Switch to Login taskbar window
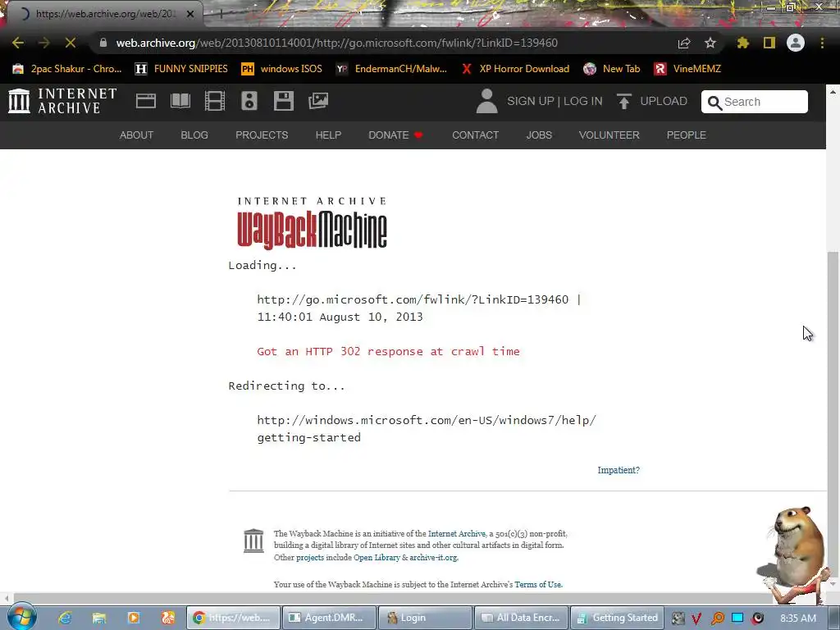 pyautogui.click(x=425, y=618)
